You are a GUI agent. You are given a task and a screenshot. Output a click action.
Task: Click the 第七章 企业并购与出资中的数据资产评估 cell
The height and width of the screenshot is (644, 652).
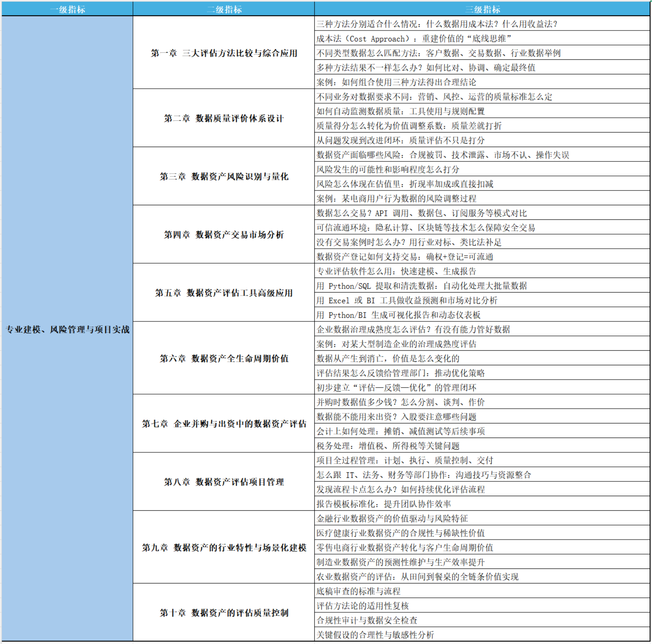point(224,423)
